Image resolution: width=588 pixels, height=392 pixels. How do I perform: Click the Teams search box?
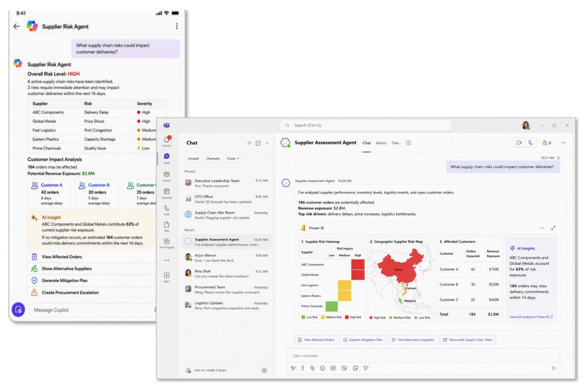click(366, 125)
